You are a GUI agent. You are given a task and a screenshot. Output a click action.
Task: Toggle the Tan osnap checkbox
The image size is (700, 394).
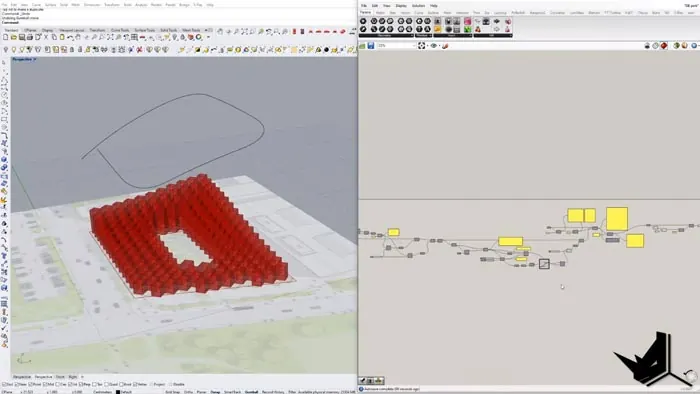(x=94, y=384)
